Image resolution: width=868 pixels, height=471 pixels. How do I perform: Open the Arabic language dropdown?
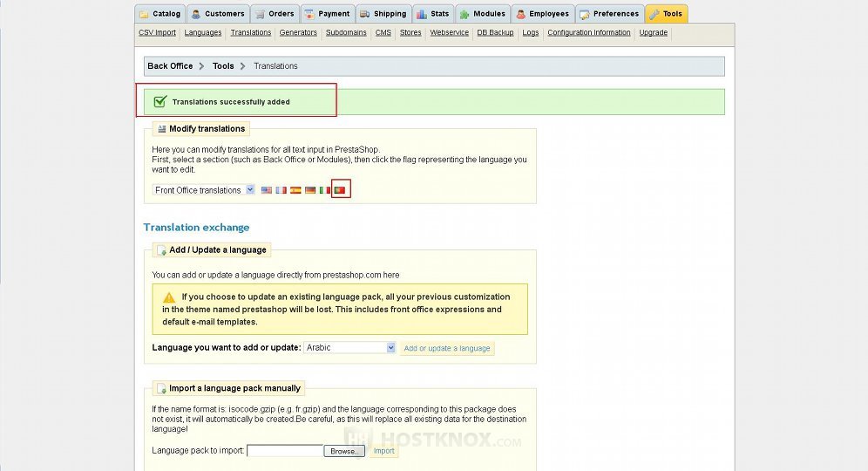(x=349, y=347)
